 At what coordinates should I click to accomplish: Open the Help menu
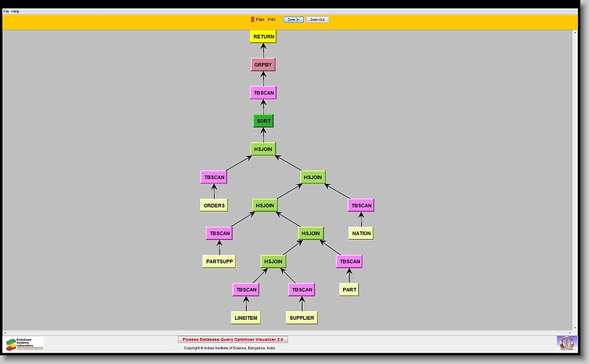[x=15, y=12]
